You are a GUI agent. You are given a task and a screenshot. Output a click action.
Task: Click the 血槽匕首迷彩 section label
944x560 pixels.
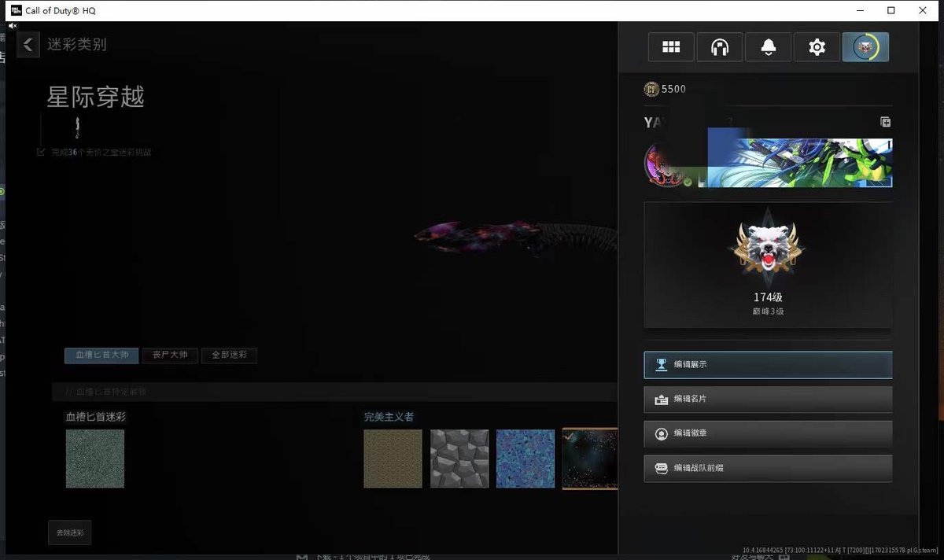click(x=95, y=417)
